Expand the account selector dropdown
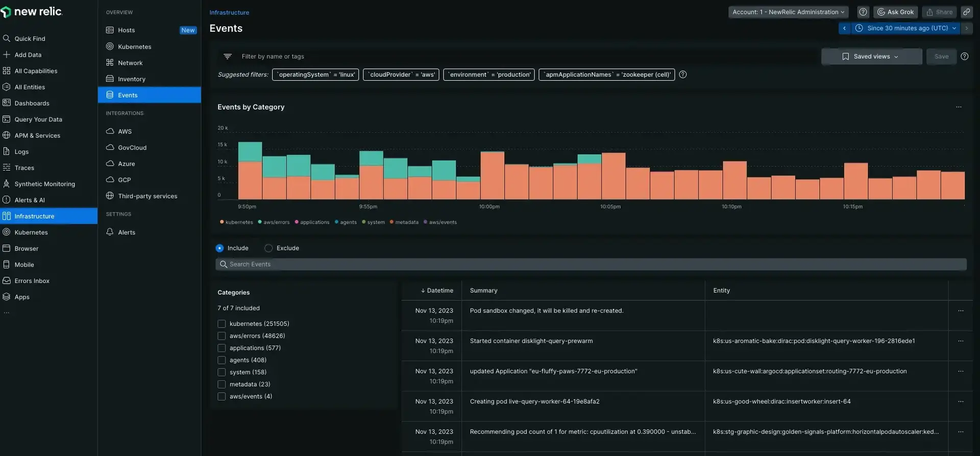This screenshot has width=980, height=456. pyautogui.click(x=788, y=12)
